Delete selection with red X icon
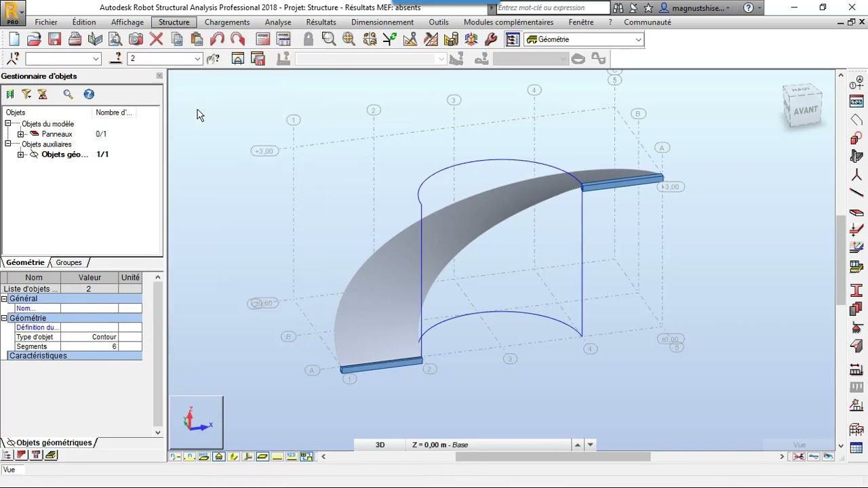 coord(156,39)
